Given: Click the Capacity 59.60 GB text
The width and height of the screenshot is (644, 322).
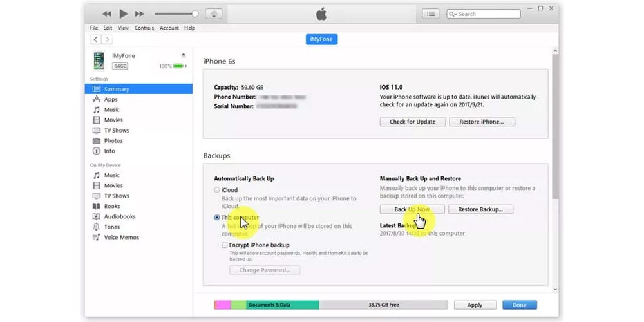Looking at the screenshot, I should [x=239, y=87].
